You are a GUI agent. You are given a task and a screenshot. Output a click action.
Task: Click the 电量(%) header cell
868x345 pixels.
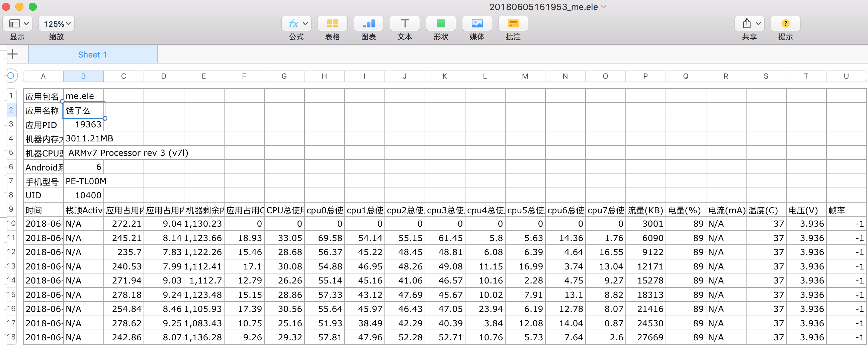(x=685, y=210)
